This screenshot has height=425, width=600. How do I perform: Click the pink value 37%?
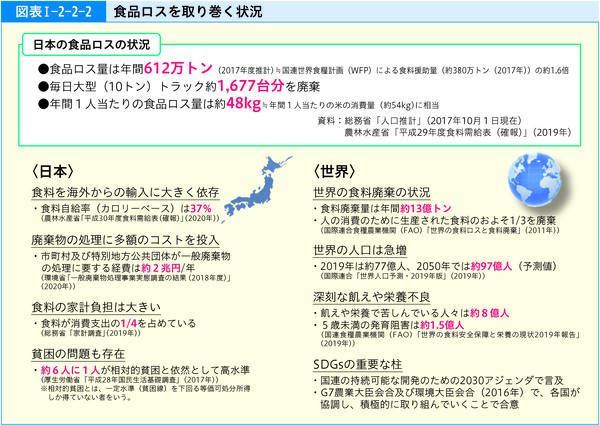201,208
